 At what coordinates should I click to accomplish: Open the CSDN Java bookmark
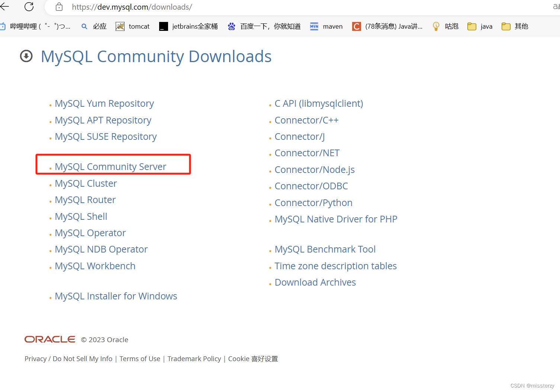[387, 26]
